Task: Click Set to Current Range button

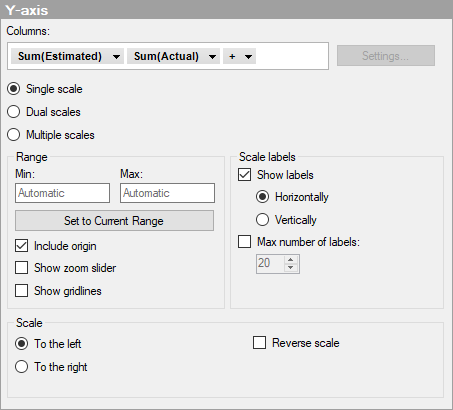Action: (114, 220)
